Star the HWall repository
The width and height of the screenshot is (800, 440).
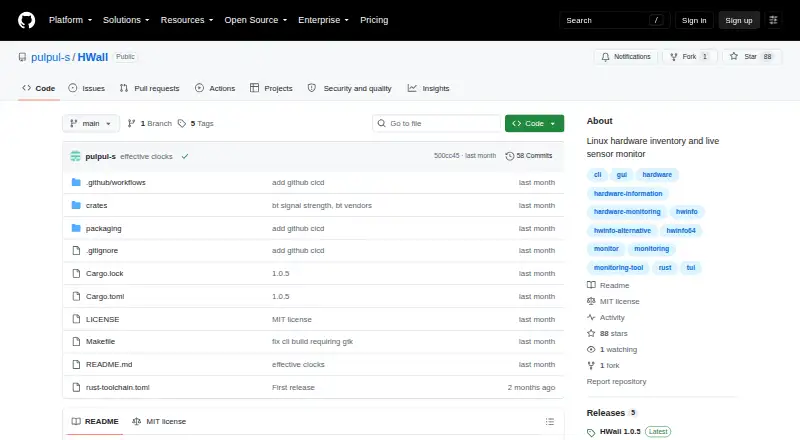[x=752, y=57]
